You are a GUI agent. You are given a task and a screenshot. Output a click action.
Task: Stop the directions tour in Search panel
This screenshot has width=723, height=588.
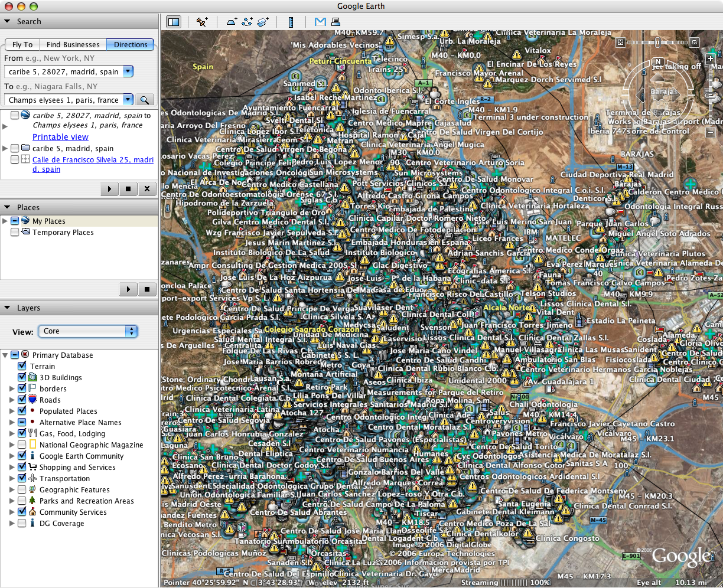tap(128, 189)
